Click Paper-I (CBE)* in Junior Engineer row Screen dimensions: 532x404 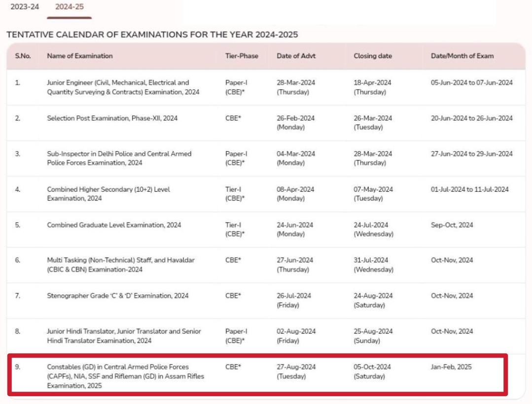pyautogui.click(x=236, y=87)
